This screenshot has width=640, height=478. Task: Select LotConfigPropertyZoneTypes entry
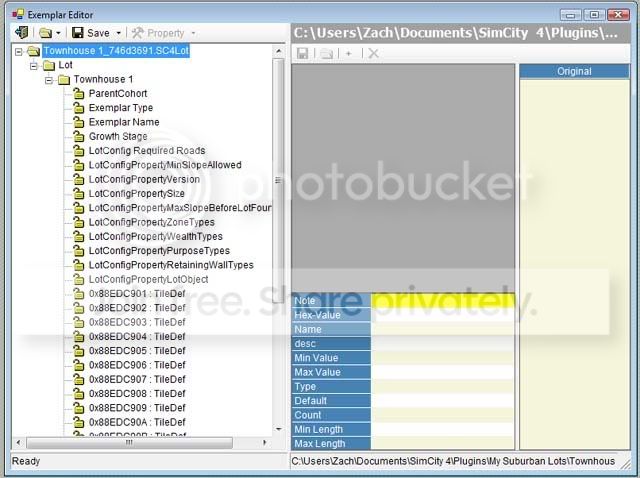[x=151, y=222]
